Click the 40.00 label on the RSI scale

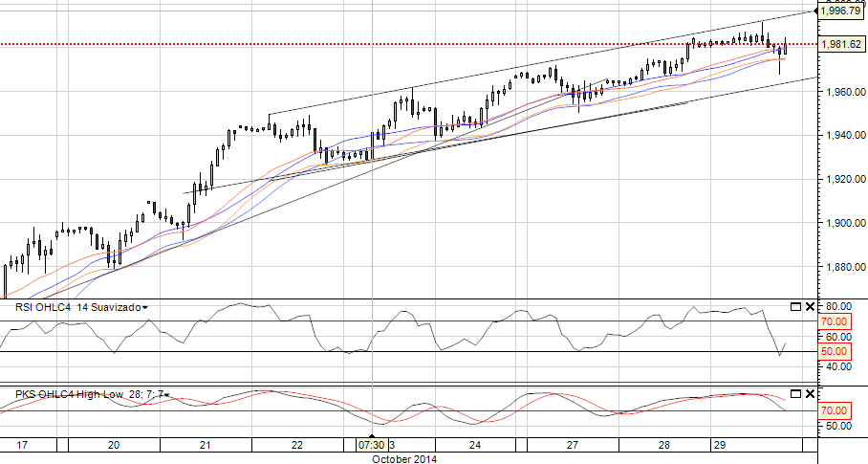pyautogui.click(x=836, y=366)
